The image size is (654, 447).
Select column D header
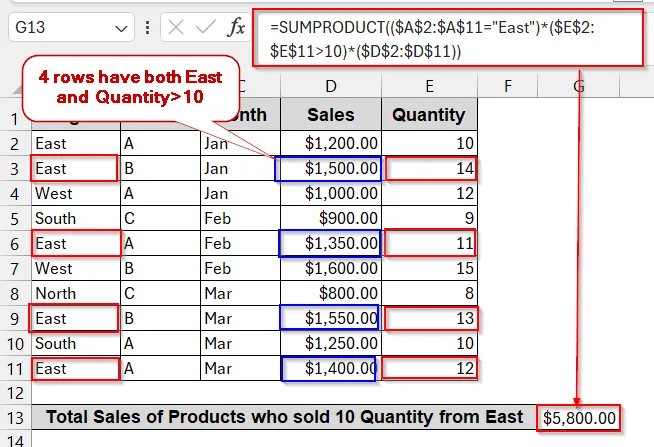(331, 86)
